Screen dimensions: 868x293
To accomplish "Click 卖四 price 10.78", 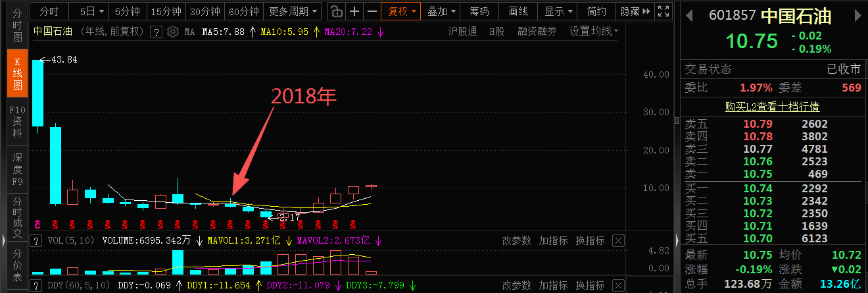I will click(x=758, y=136).
